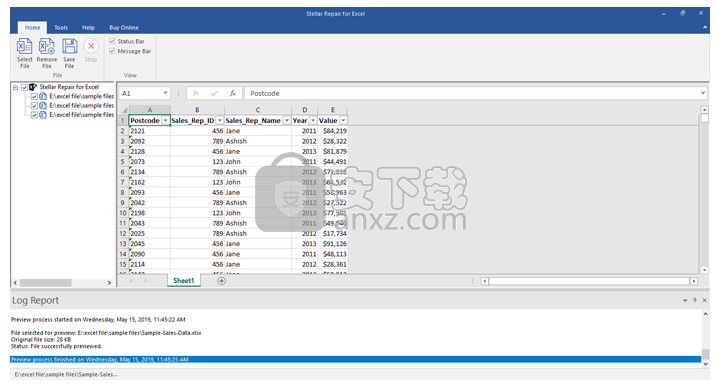The image size is (726, 387).
Task: Select the first sample file in tree
Action: pos(81,96)
